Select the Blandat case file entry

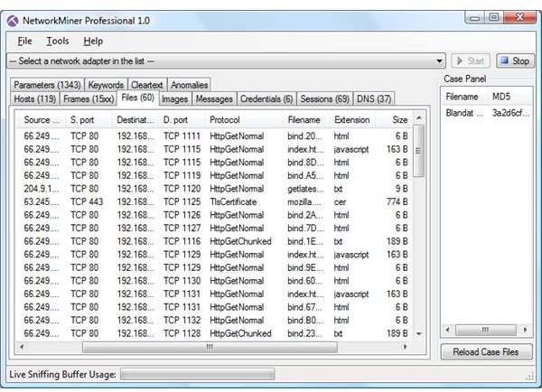pyautogui.click(x=464, y=114)
